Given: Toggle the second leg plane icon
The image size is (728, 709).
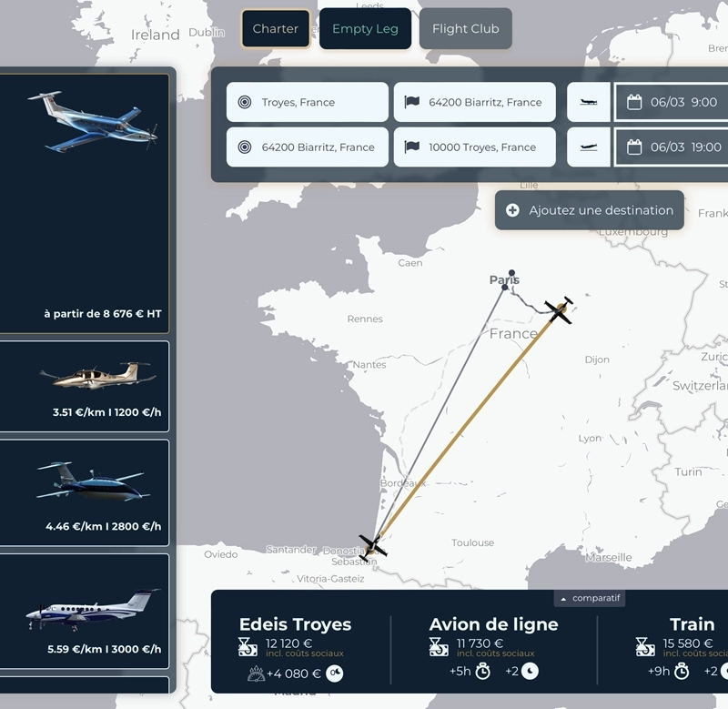Looking at the screenshot, I should [x=589, y=147].
